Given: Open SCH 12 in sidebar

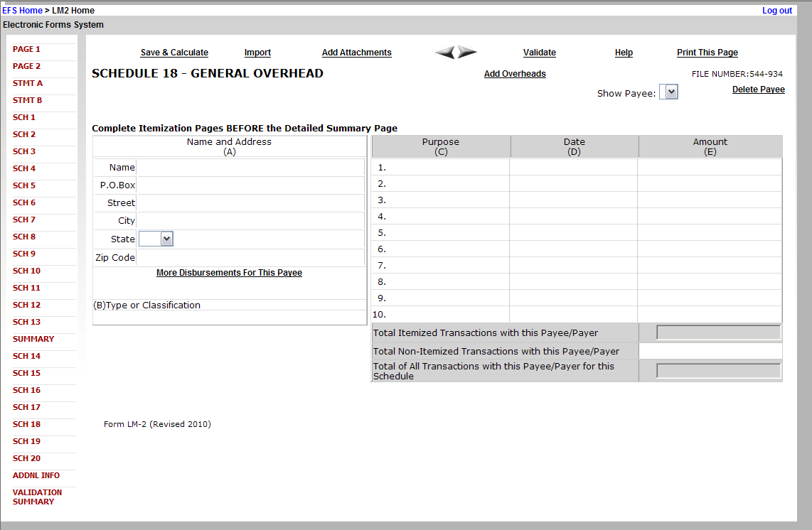Looking at the screenshot, I should 26,305.
